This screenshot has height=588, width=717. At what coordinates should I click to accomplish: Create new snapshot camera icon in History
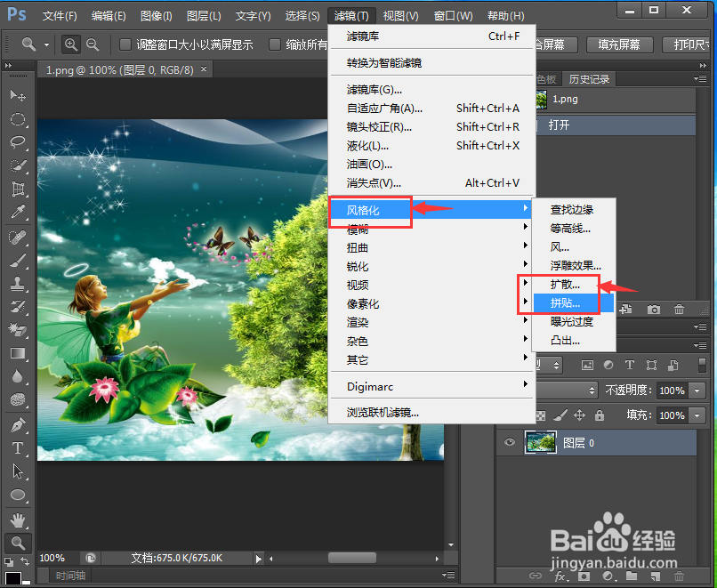(x=654, y=310)
